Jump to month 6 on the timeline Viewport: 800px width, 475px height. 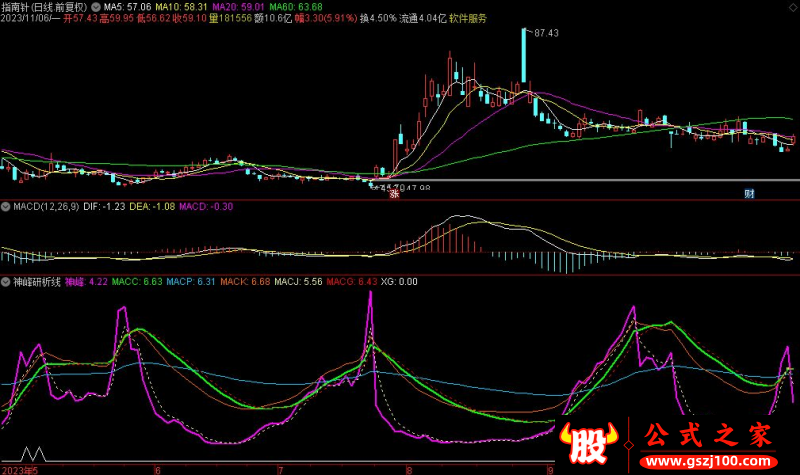point(157,470)
